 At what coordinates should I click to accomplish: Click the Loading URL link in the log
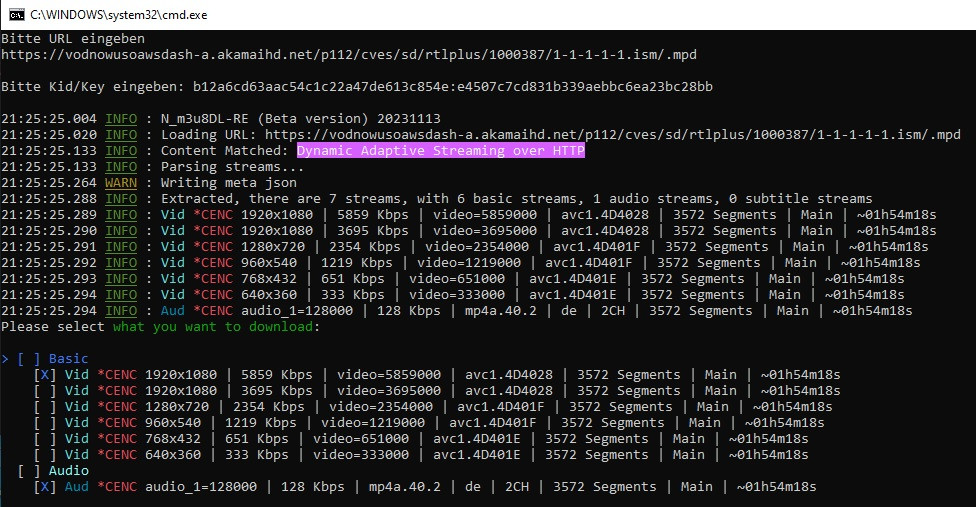612,135
